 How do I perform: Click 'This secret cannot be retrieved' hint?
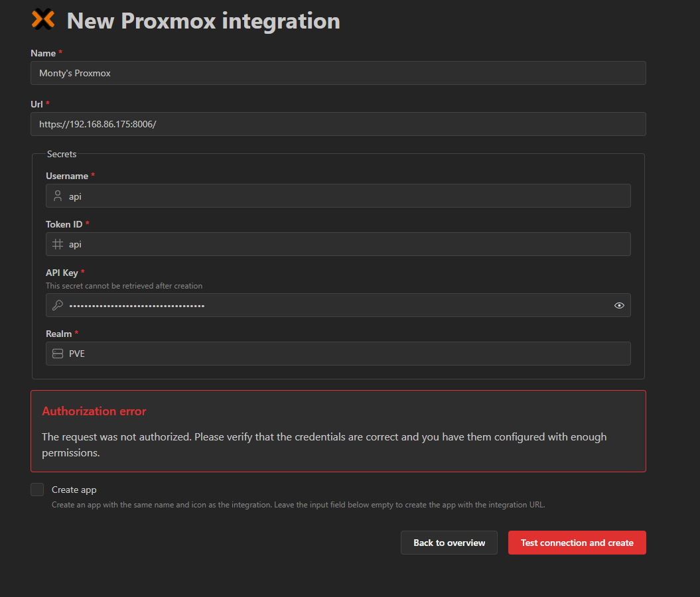click(124, 285)
